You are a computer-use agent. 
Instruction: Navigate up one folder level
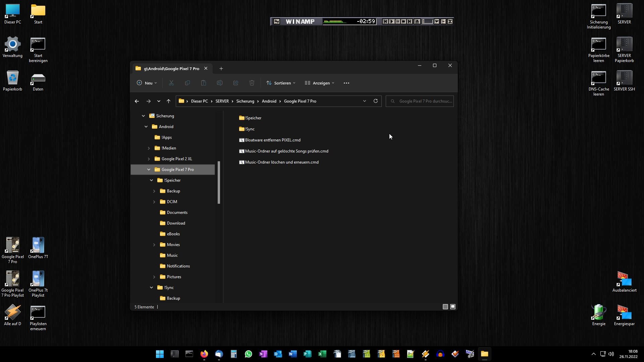click(x=168, y=101)
